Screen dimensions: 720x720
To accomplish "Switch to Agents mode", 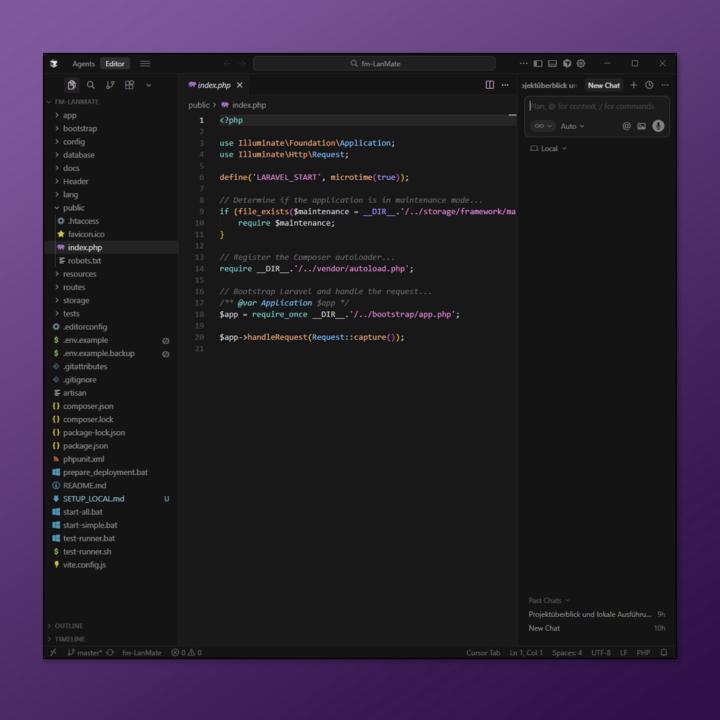I will click(83, 64).
